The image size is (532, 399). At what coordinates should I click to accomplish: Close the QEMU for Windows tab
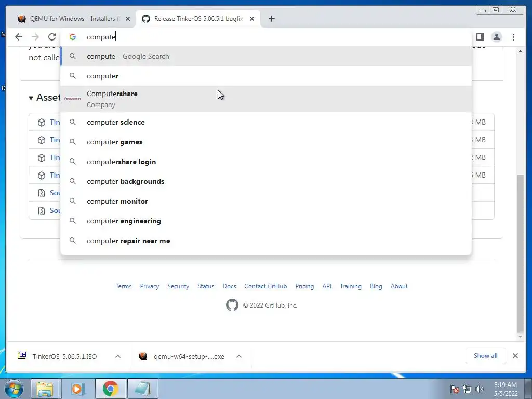pyautogui.click(x=128, y=19)
